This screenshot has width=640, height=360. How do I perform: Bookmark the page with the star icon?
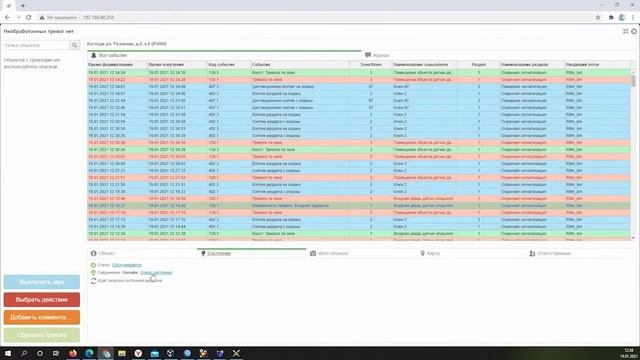coord(598,18)
